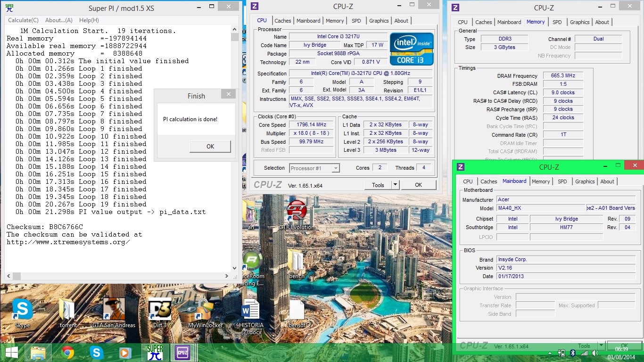Select the RaceRoom Racing shortcut icon
The height and width of the screenshot is (362, 644).
pos(252,269)
